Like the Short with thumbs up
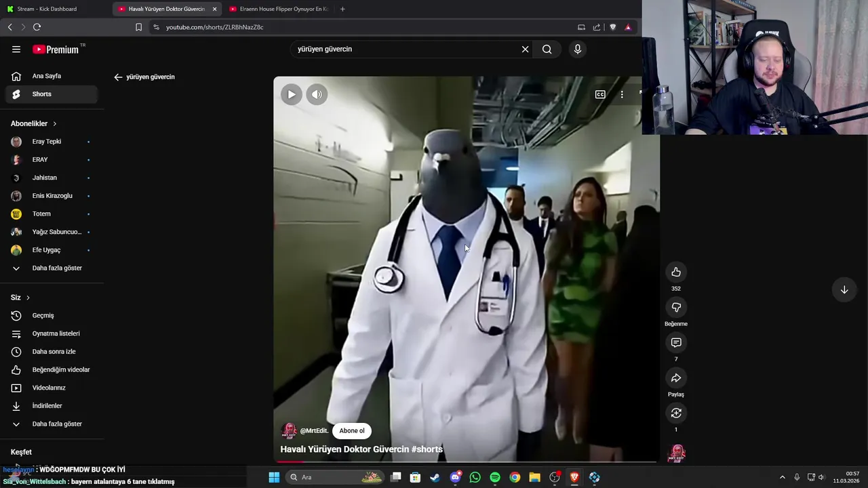 [676, 272]
